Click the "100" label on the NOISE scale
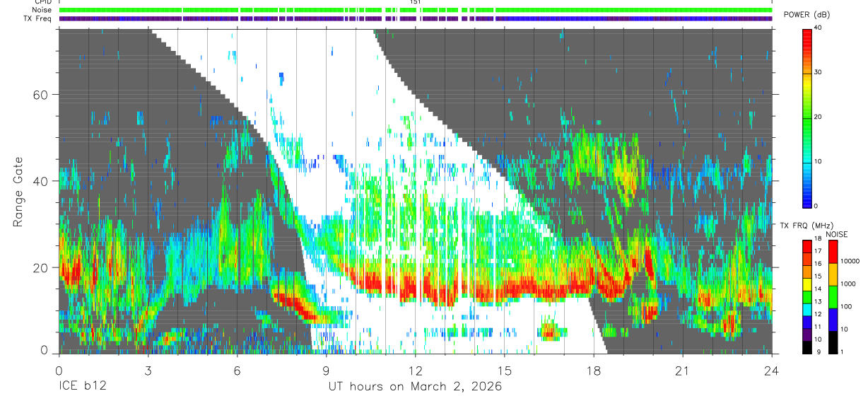Image resolution: width=868 pixels, height=401 pixels. point(846,306)
